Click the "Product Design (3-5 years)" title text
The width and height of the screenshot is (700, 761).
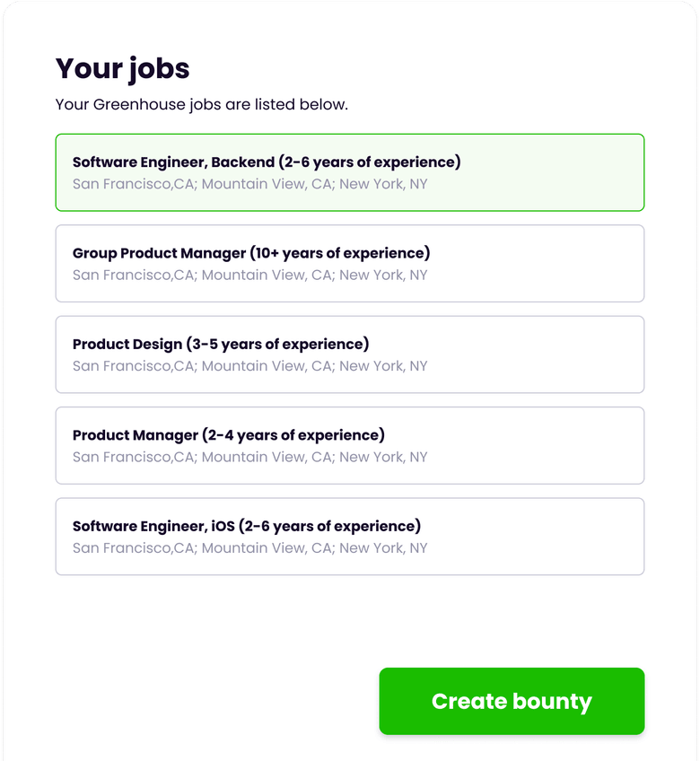(x=220, y=344)
